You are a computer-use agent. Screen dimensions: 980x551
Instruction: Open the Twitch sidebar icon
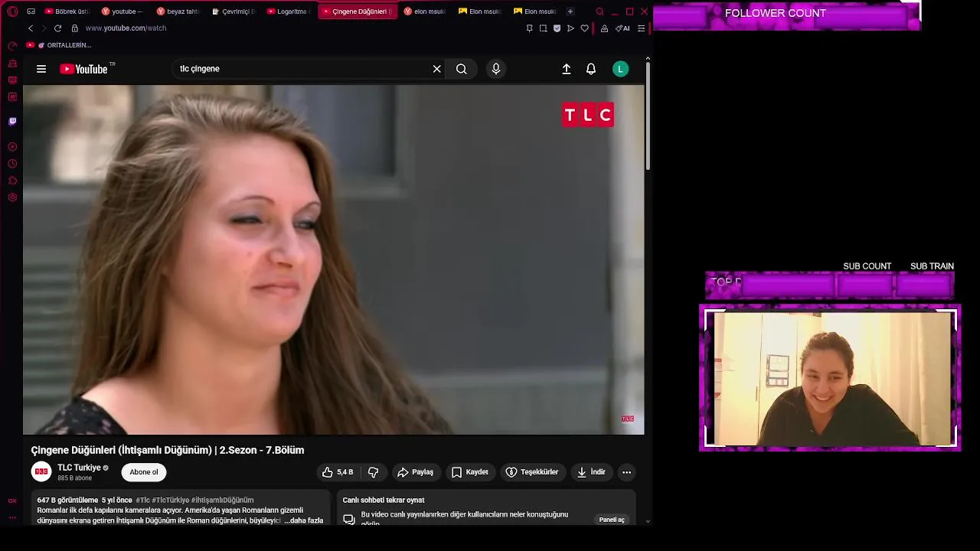pos(12,121)
